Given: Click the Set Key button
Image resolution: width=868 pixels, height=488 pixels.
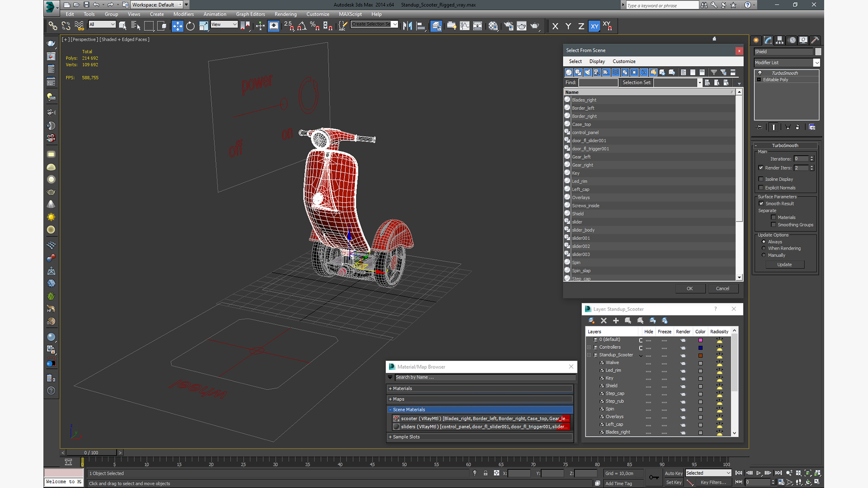Looking at the screenshot, I should point(674,483).
